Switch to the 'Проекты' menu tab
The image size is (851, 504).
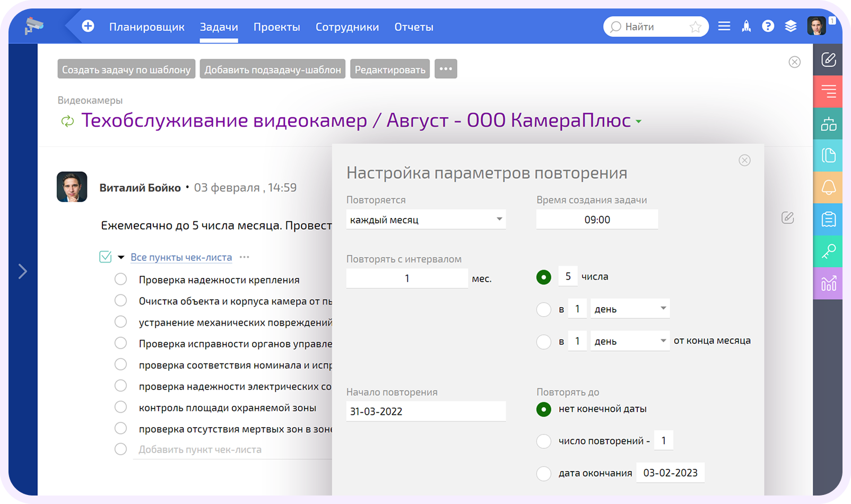point(277,27)
